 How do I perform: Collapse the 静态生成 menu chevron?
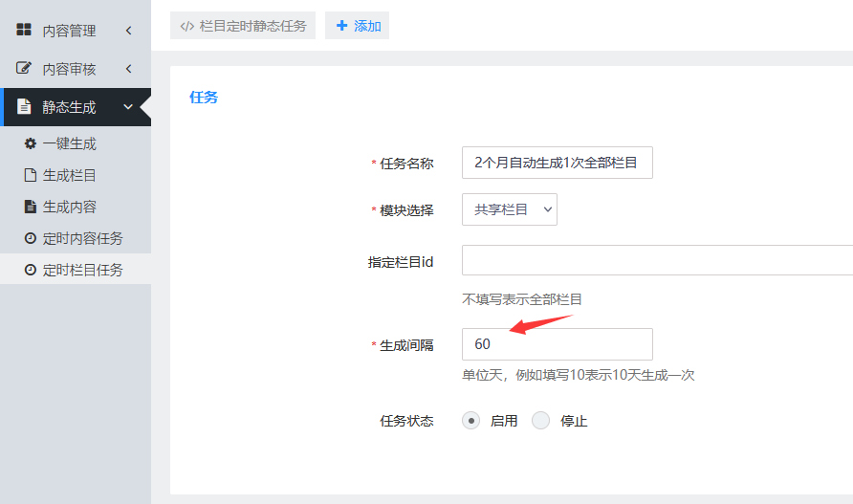click(x=128, y=107)
